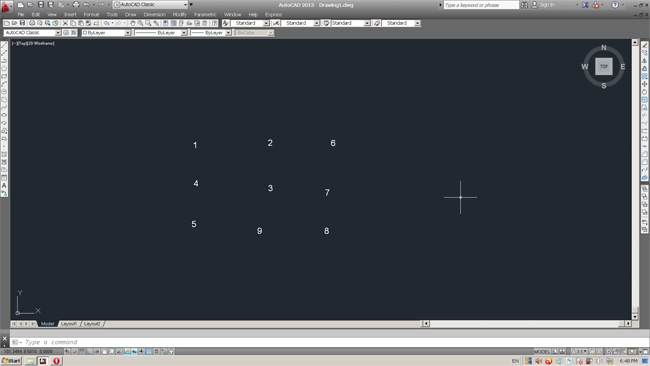Toggle Object Snap in status bar

(x=104, y=351)
